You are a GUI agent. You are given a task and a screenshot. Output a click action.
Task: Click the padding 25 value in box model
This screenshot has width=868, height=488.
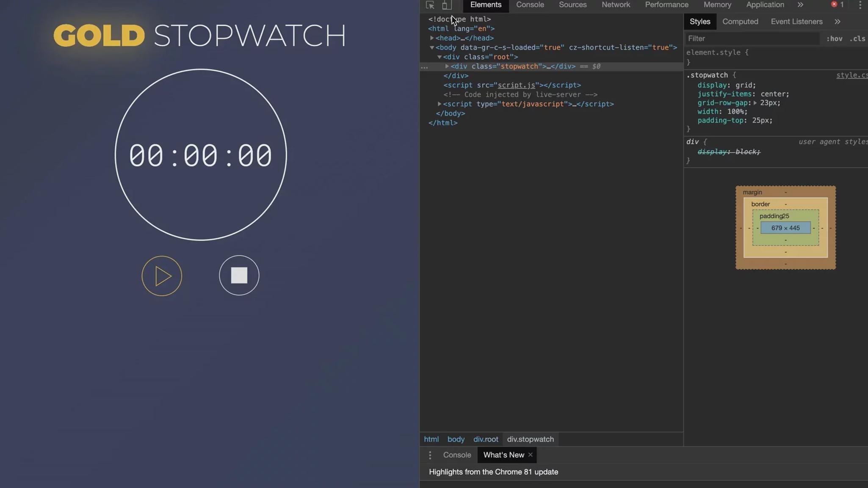785,216
